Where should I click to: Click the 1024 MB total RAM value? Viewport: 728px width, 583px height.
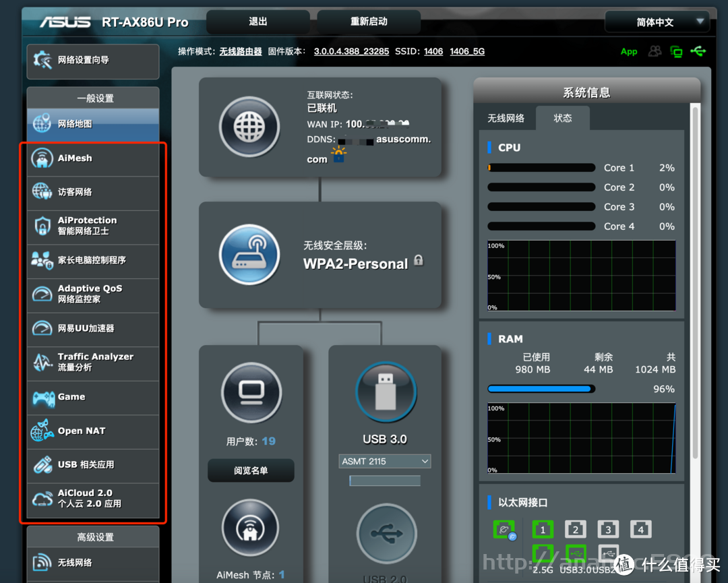(655, 369)
